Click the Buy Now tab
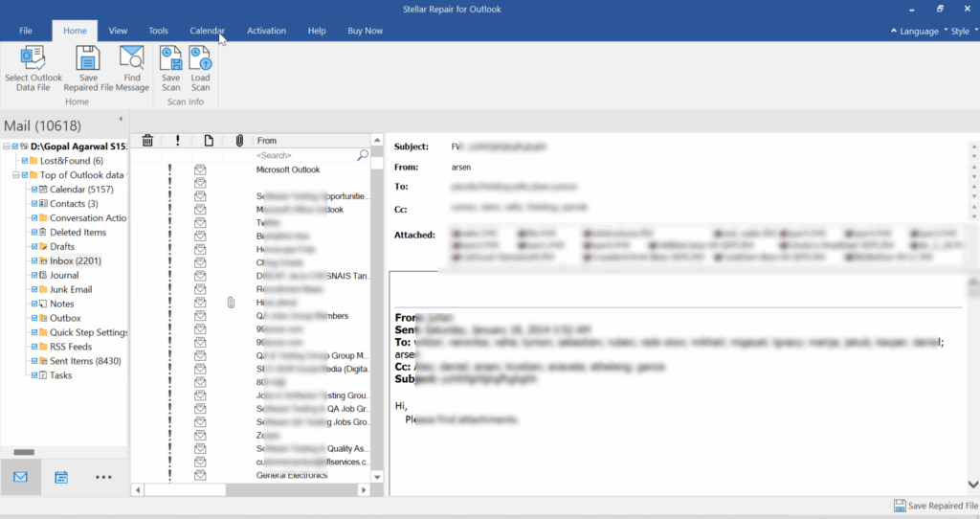Image resolution: width=980 pixels, height=519 pixels. pos(365,31)
